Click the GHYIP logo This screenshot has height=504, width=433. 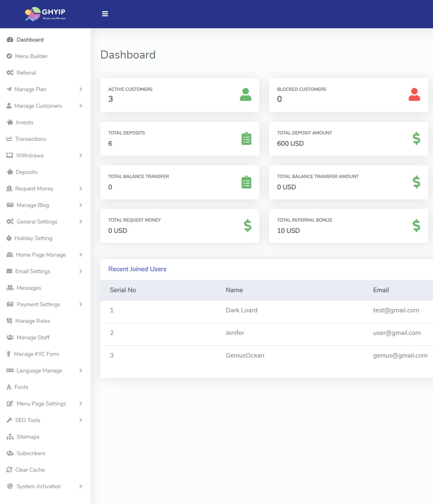45,14
